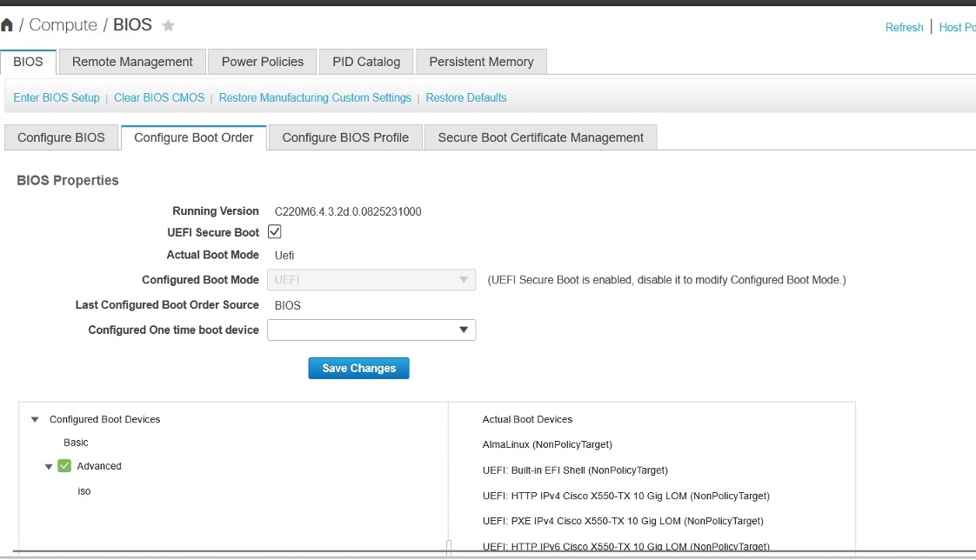976x560 pixels.
Task: Open Secure Boot Certificate Management
Action: coord(540,137)
